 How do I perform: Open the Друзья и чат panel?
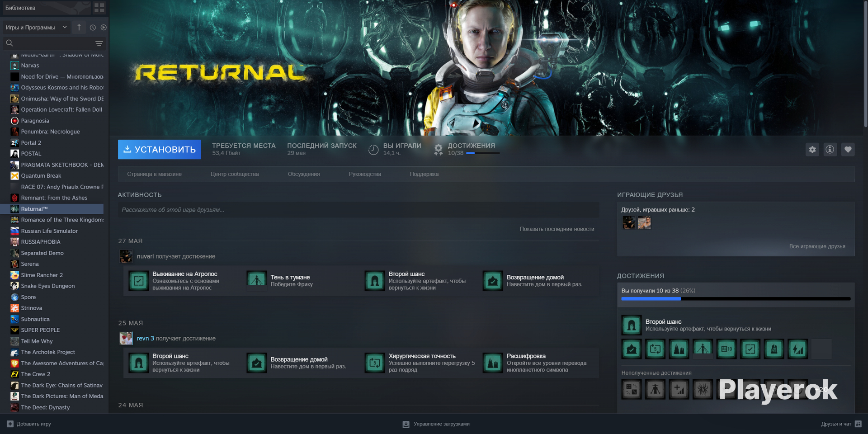point(836,424)
